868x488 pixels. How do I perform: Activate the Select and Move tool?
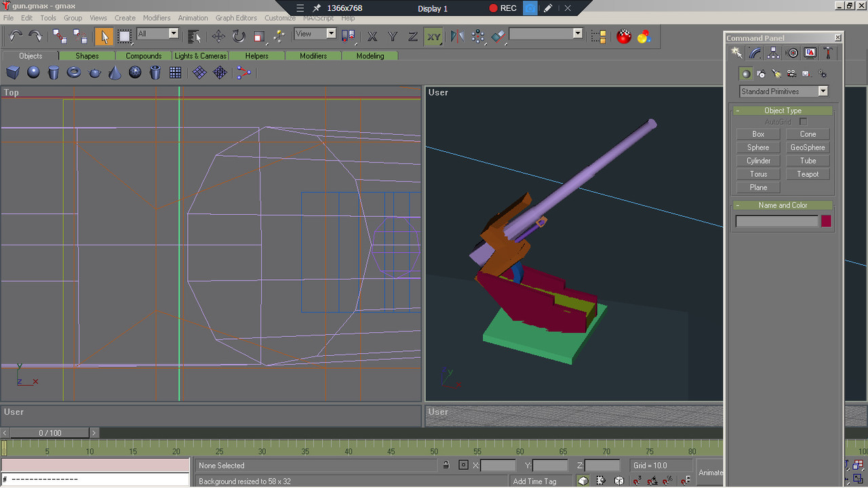tap(218, 36)
